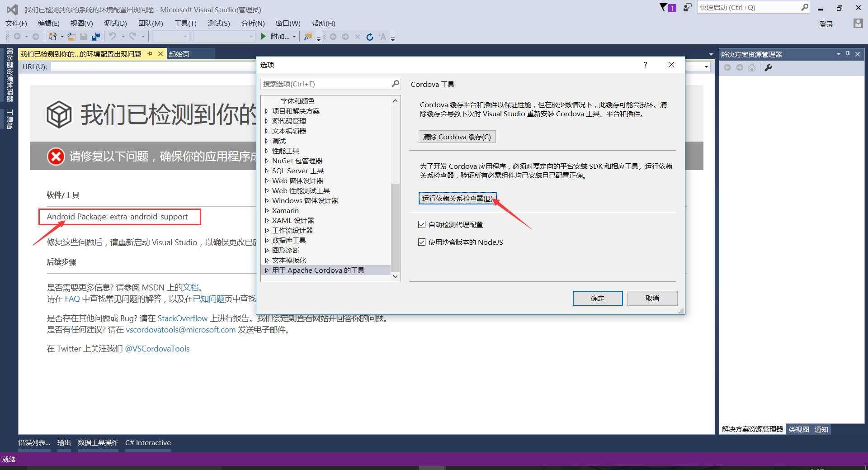
Task: Expand the NuGet 包管理器 node
Action: tap(267, 161)
